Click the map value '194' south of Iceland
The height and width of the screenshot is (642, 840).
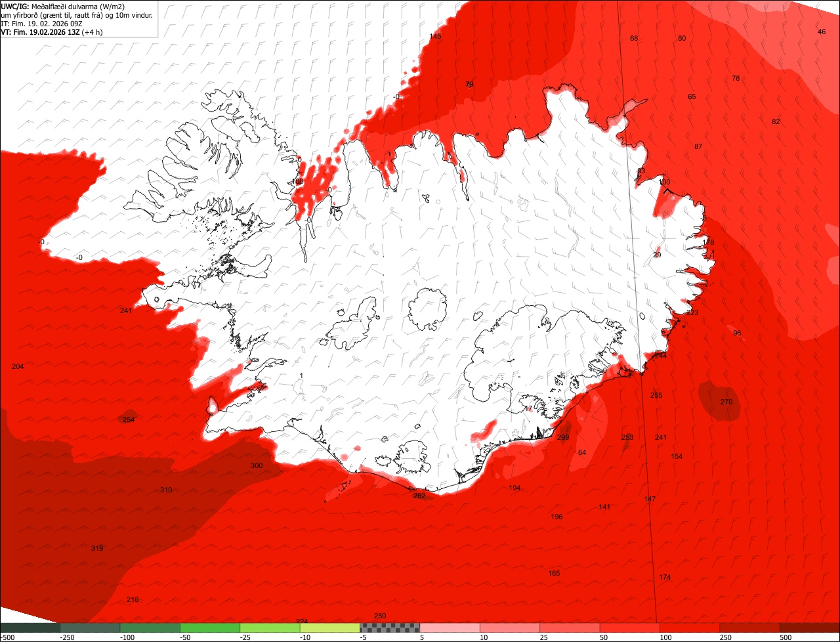pyautogui.click(x=514, y=488)
